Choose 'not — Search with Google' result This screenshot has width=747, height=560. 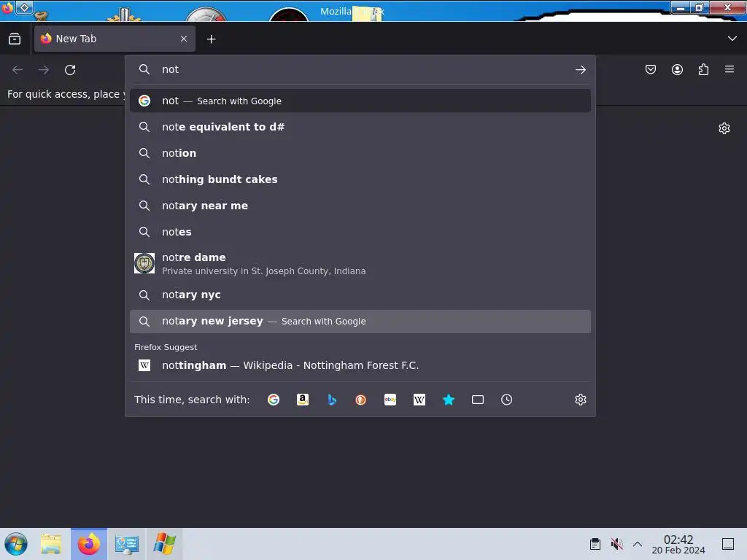pyautogui.click(x=360, y=101)
